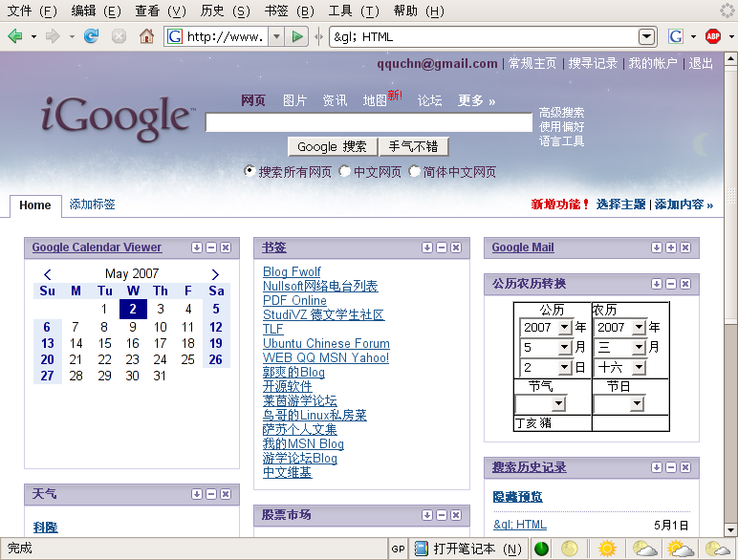Open the 工具 (T) menu

tap(354, 11)
